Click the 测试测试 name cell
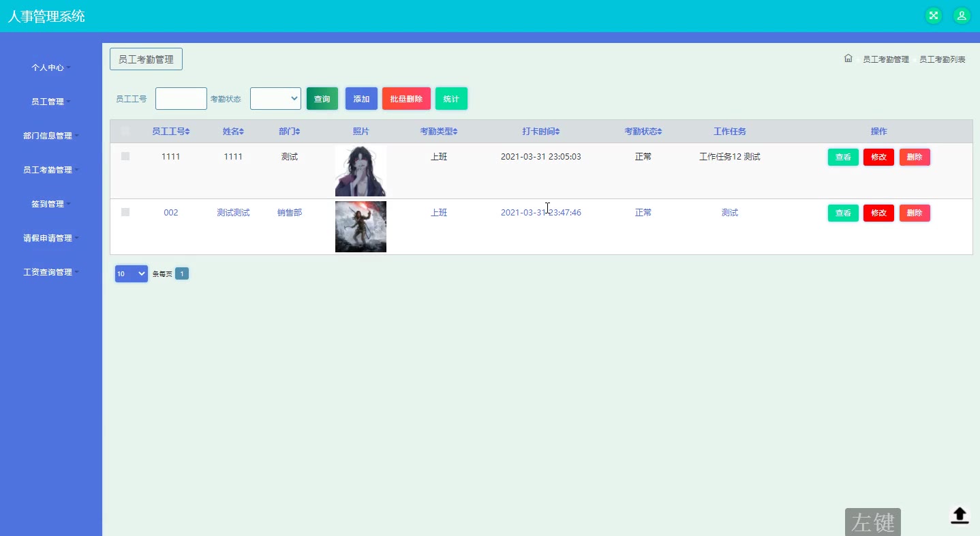The height and width of the screenshot is (536, 980). [233, 213]
